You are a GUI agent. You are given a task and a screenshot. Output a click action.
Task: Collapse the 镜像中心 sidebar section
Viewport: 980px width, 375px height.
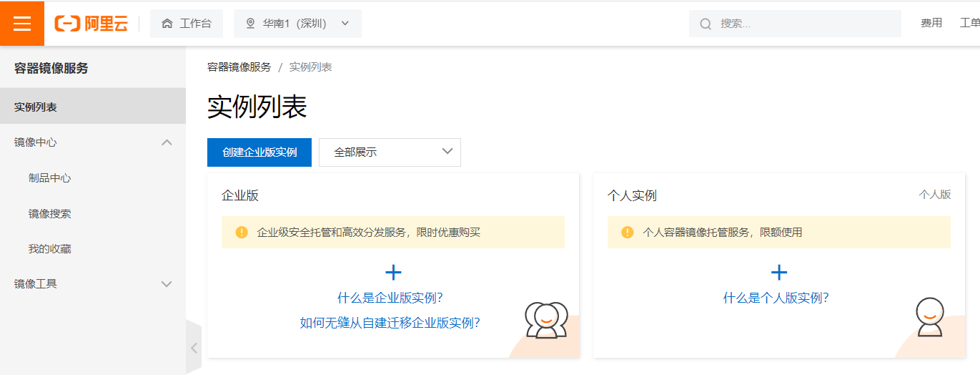click(x=93, y=142)
